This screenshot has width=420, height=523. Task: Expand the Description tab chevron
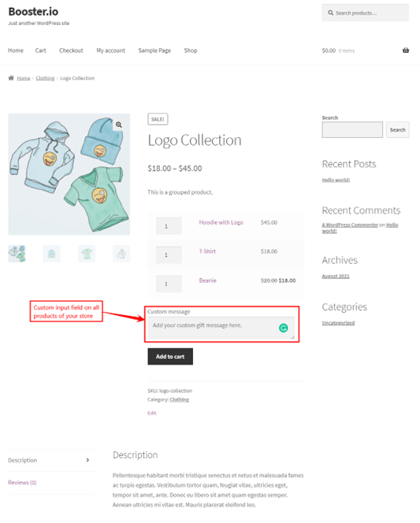pos(87,460)
